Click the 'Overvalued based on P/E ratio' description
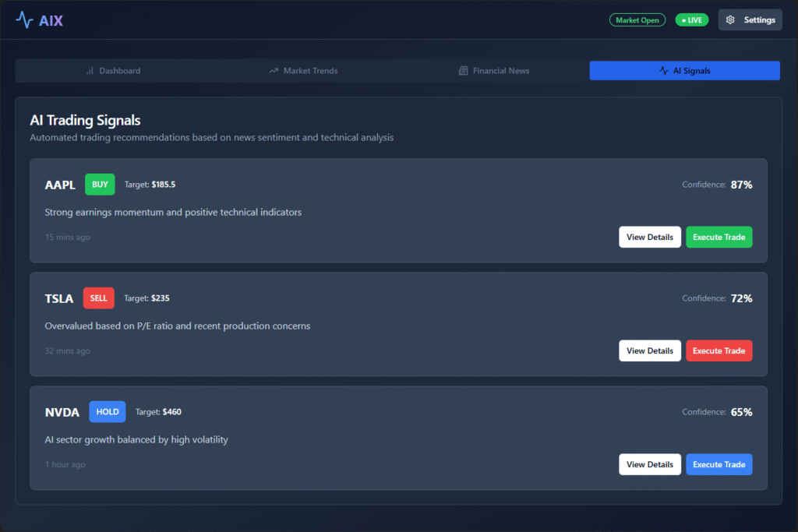The height and width of the screenshot is (532, 798). 178,326
